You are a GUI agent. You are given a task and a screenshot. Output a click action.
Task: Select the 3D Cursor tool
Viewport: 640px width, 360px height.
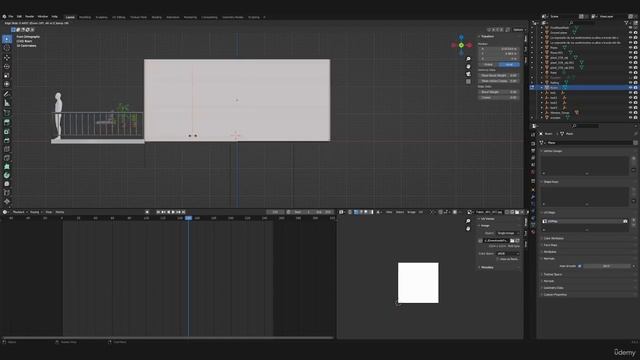(7, 48)
